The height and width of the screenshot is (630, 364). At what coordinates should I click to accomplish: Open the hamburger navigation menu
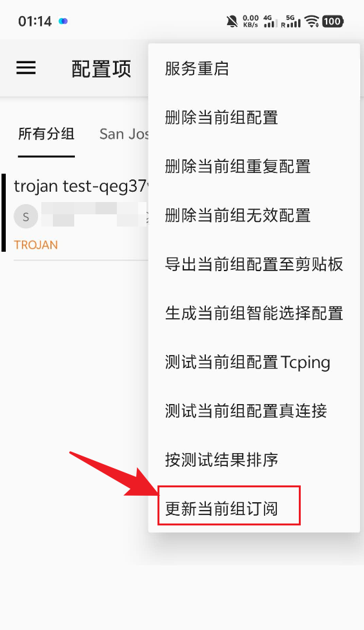tap(26, 68)
